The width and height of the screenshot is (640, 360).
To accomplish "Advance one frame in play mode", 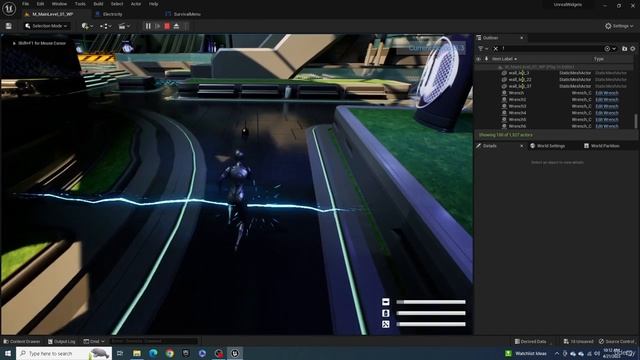I will pos(158,26).
